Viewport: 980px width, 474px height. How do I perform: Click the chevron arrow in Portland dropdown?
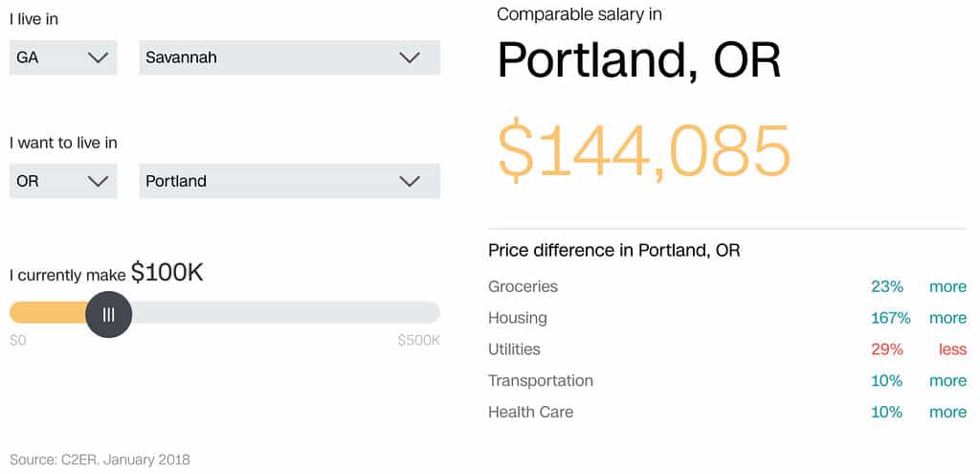(410, 181)
